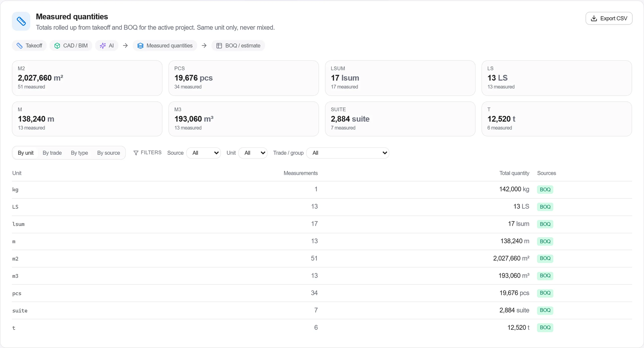
Task: Click the Export CSV download icon
Action: [594, 18]
